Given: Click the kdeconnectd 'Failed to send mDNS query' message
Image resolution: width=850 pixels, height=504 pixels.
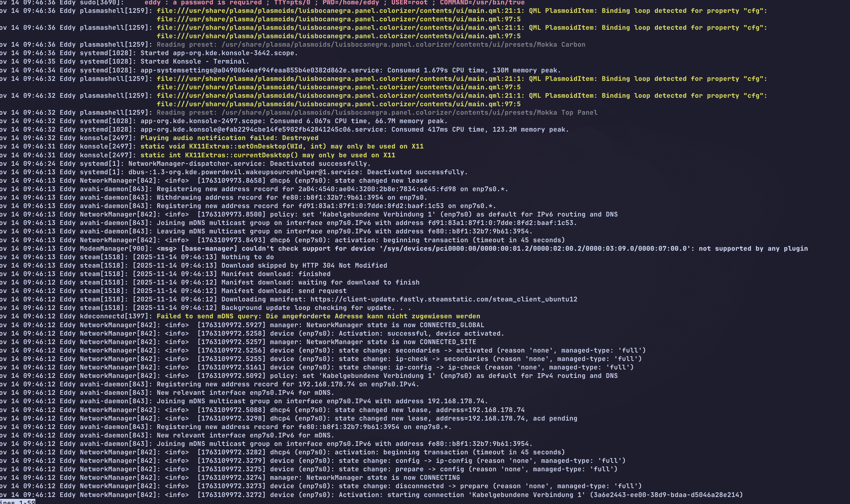Looking at the screenshot, I should coord(318,316).
